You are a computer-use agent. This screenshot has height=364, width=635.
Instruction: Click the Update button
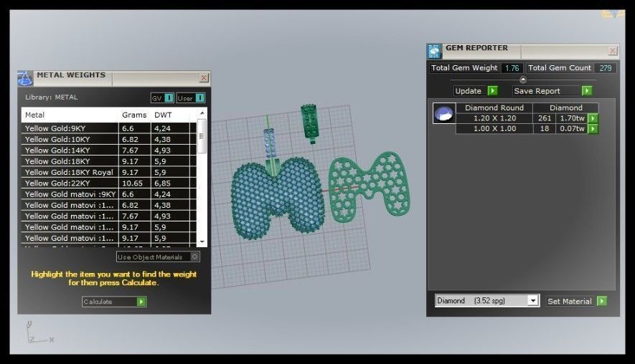476,91
